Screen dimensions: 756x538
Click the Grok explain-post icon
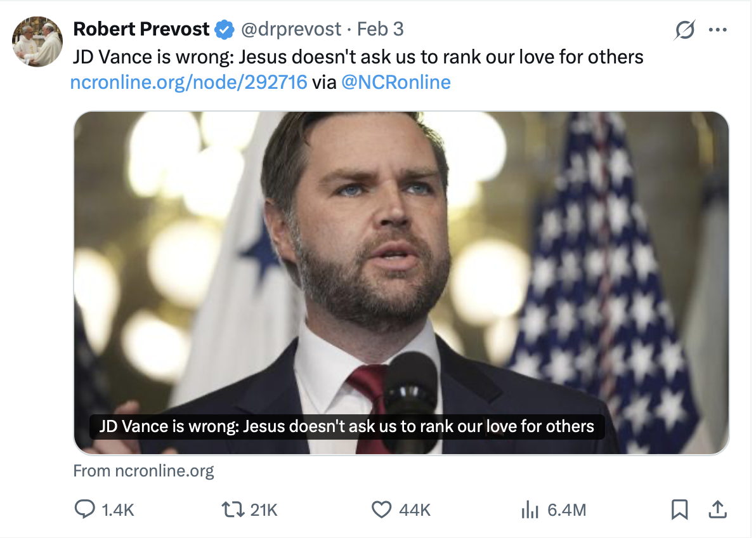coord(686,30)
